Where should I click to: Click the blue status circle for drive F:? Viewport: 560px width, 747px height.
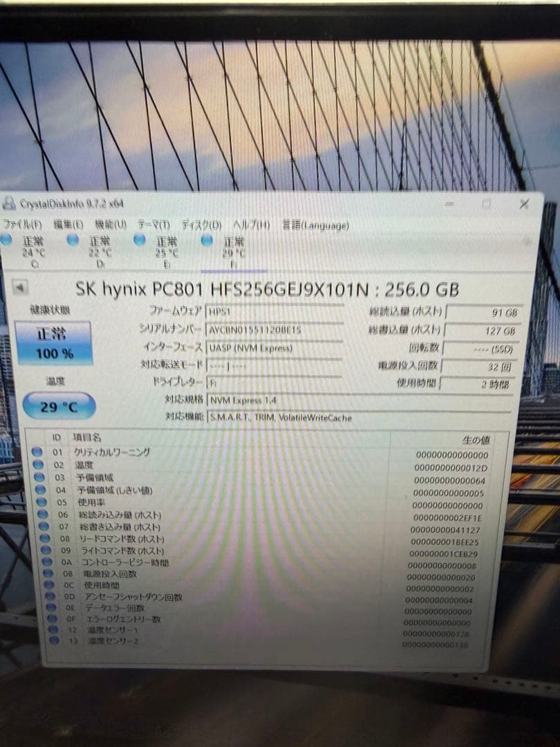pyautogui.click(x=207, y=240)
